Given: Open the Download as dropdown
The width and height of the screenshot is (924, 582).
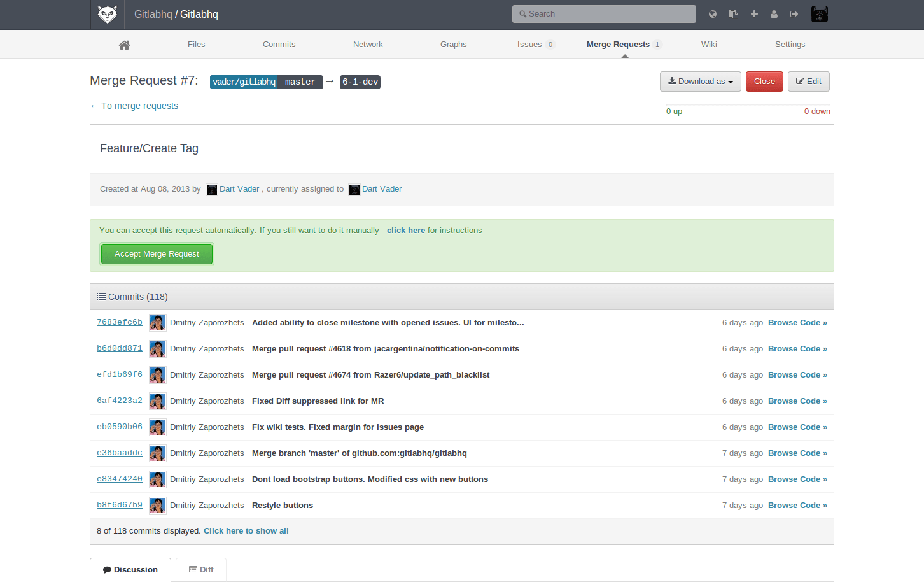Looking at the screenshot, I should tap(700, 81).
